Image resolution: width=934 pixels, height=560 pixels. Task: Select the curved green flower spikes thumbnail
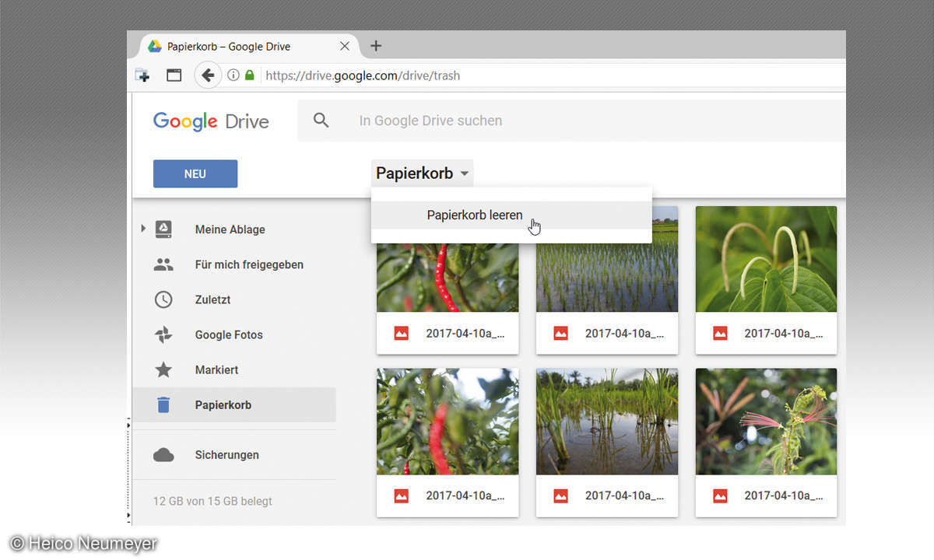coord(766,259)
